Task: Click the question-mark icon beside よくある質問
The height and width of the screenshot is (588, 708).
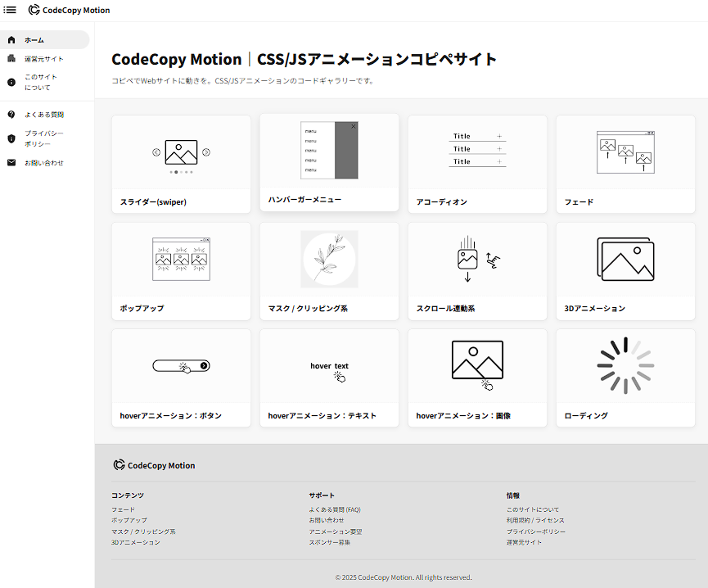Action: pos(11,115)
